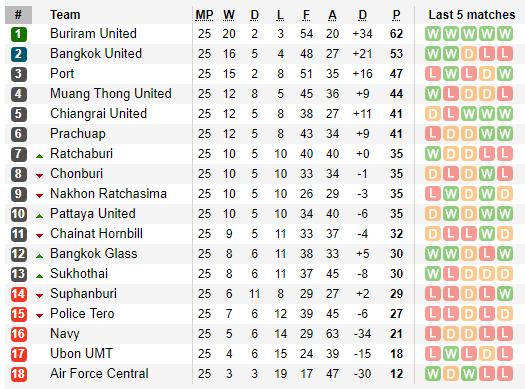Click the MP column header

pyautogui.click(x=204, y=15)
